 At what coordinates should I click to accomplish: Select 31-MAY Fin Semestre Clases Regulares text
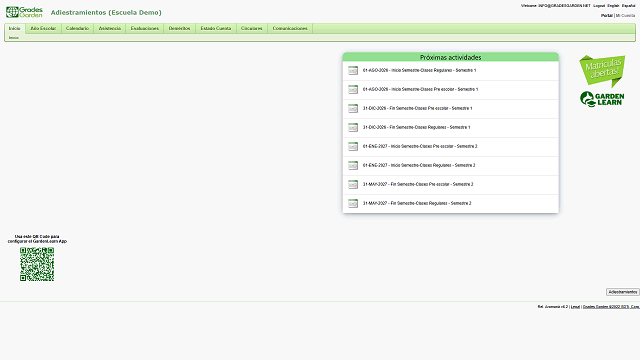point(417,203)
